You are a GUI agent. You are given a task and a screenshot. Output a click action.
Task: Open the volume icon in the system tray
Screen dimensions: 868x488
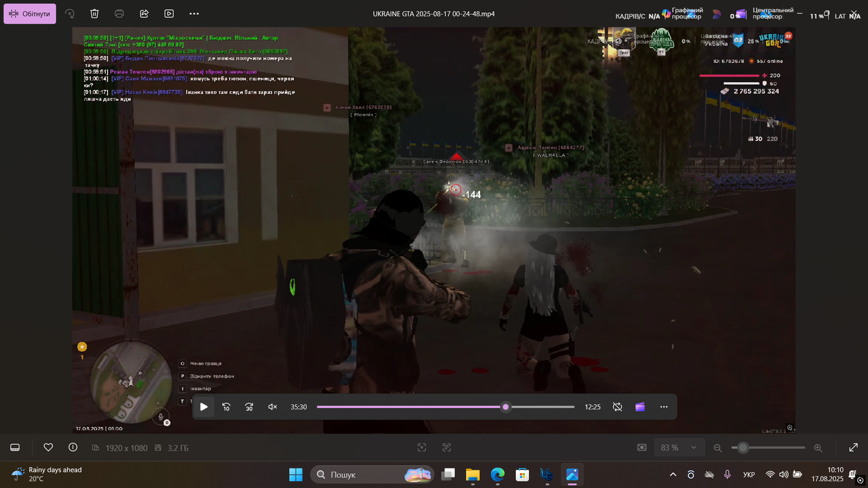(x=783, y=474)
